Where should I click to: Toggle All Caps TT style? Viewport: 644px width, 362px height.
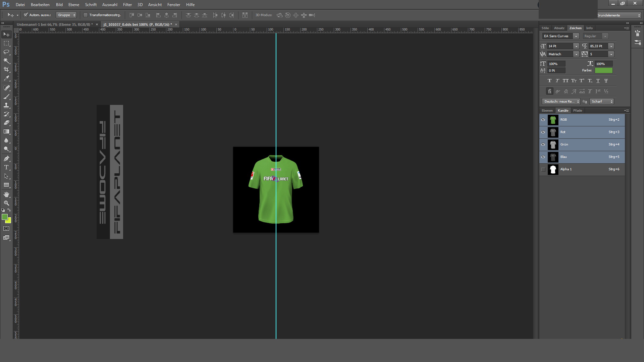tap(566, 81)
